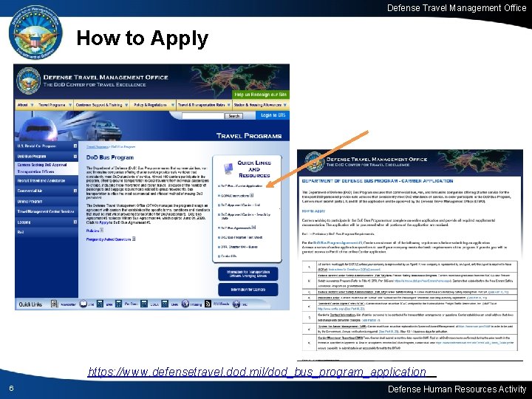Click the Frequently Asked Questions link

click(109, 239)
